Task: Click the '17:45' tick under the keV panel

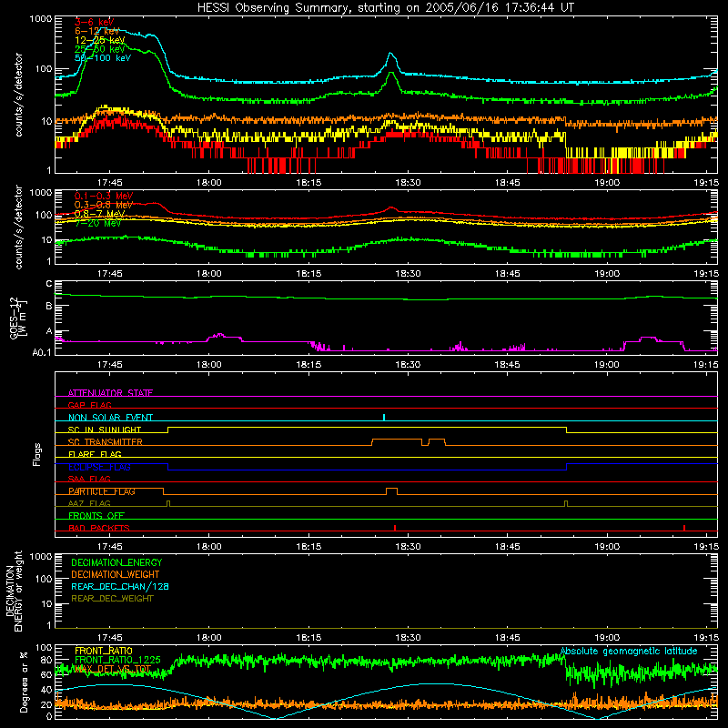Action: click(x=109, y=183)
